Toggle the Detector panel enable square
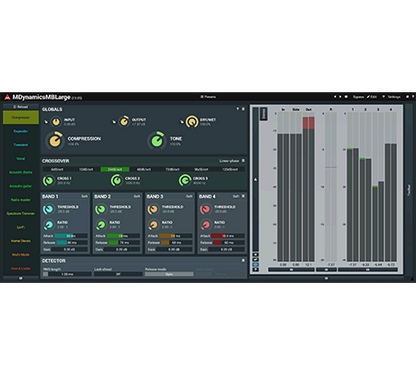This screenshot has height=376, width=416. pyautogui.click(x=243, y=260)
